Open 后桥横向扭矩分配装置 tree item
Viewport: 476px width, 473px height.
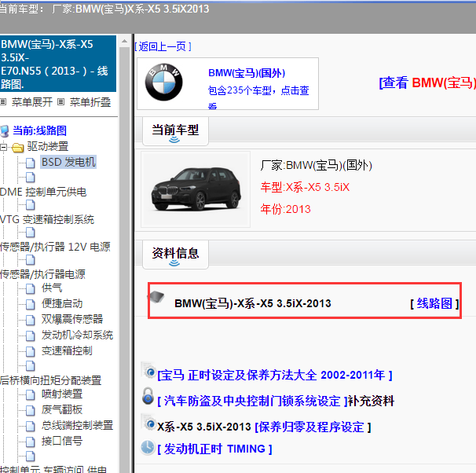[x=50, y=379]
